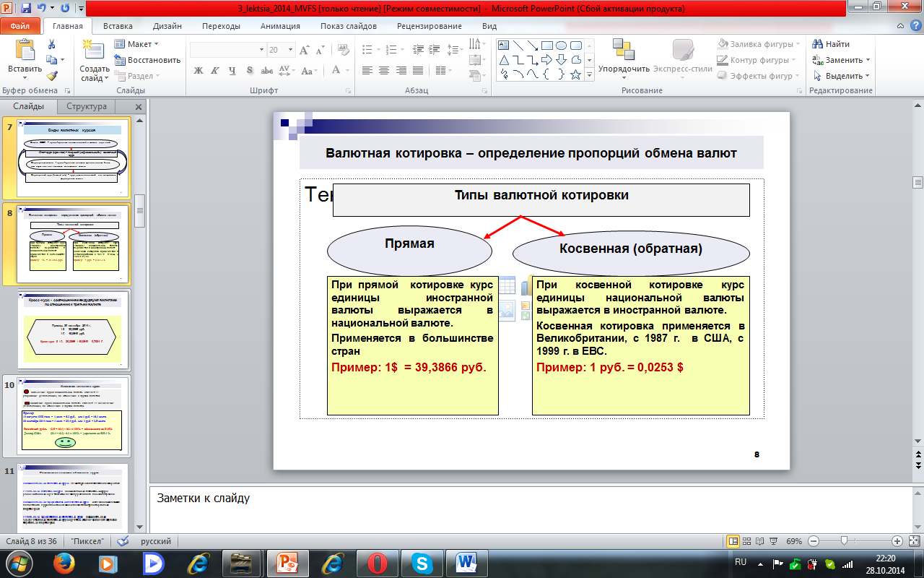Click the Undo arrow icon
924x578 pixels.
point(42,9)
